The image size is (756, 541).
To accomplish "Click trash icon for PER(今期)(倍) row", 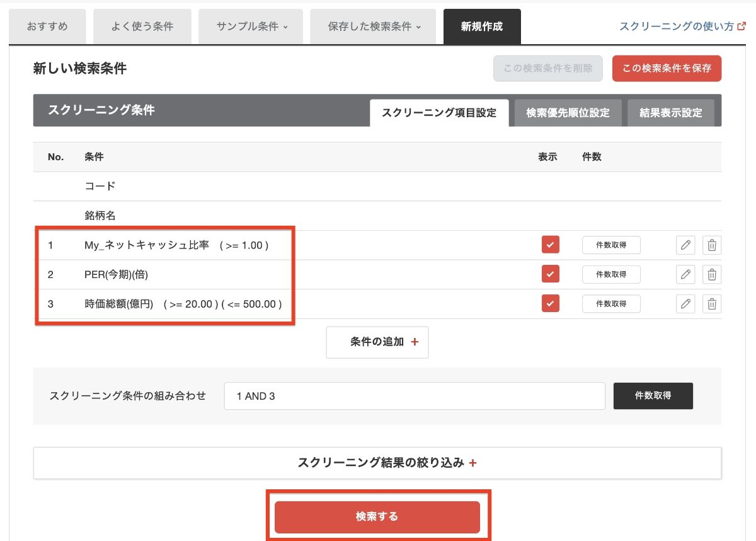I will (x=712, y=274).
